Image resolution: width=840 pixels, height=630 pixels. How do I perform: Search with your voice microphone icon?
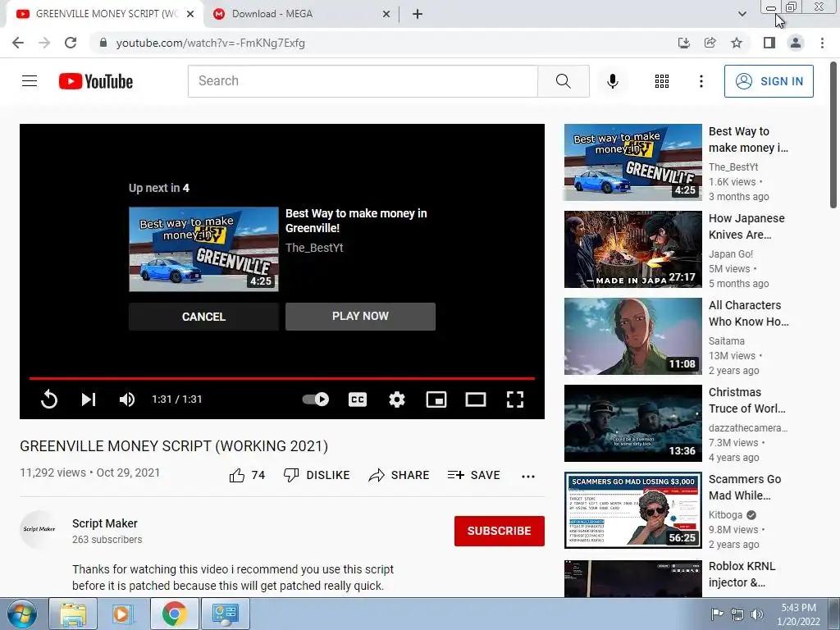pos(613,81)
